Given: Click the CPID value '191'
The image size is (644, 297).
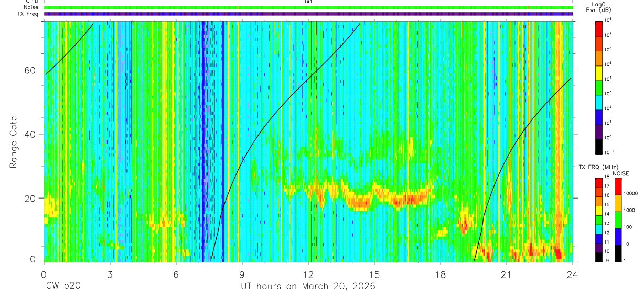Looking at the screenshot, I should (308, 2).
